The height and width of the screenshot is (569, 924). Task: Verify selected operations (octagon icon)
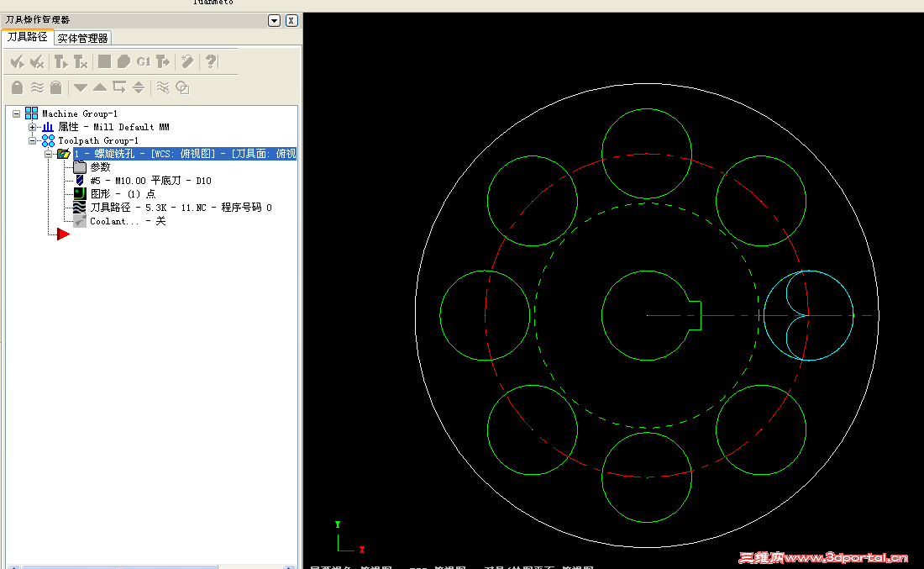[123, 61]
